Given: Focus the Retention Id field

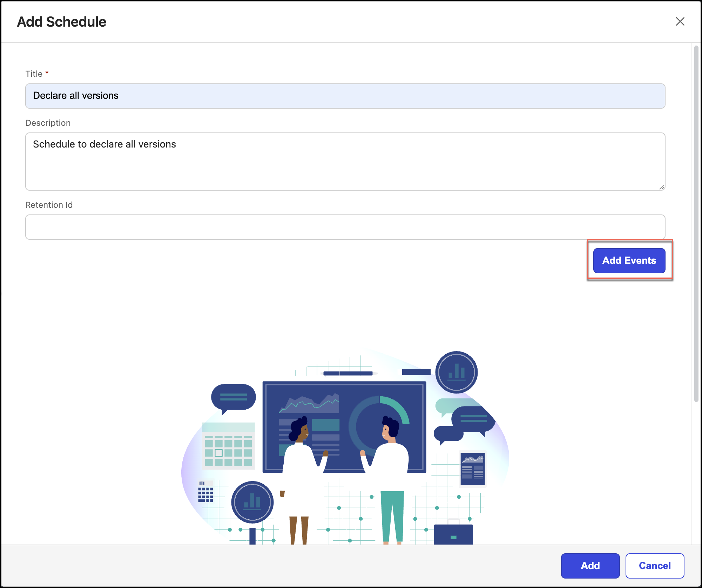Looking at the screenshot, I should click(x=345, y=227).
